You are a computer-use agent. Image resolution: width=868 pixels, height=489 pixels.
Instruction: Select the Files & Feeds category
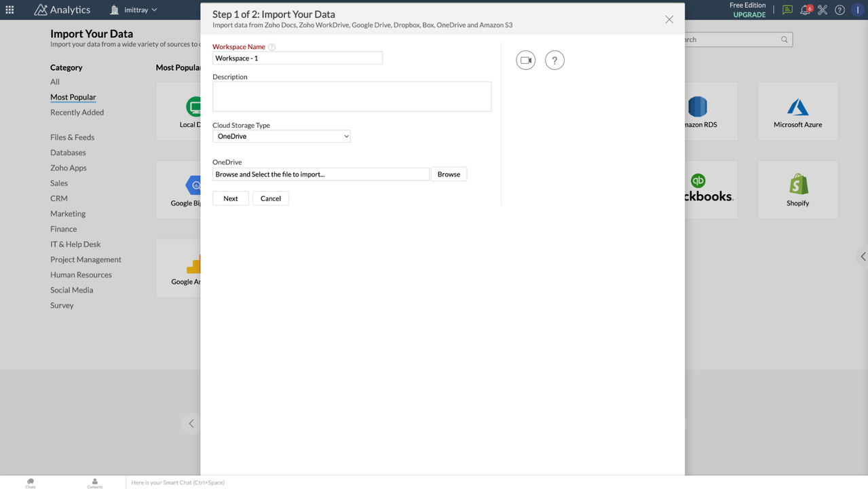[x=72, y=137]
